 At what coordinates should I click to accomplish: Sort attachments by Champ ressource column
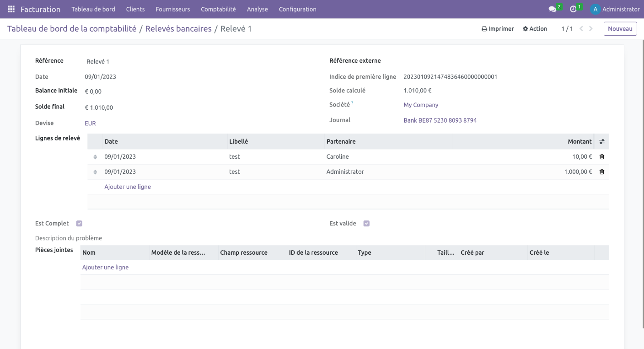[252, 252]
